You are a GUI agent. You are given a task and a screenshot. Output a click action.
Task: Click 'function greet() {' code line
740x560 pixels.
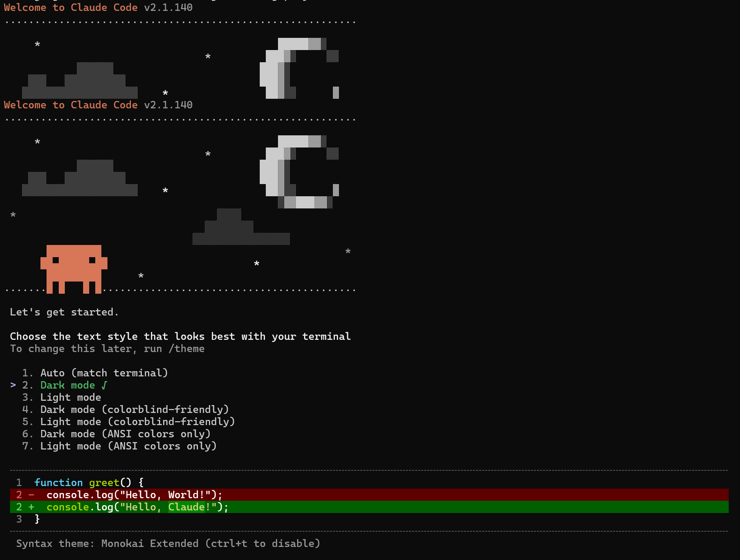click(89, 483)
